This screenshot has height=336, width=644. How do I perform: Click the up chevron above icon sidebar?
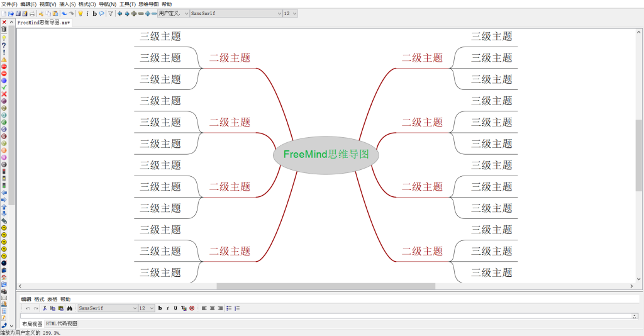tap(11, 23)
